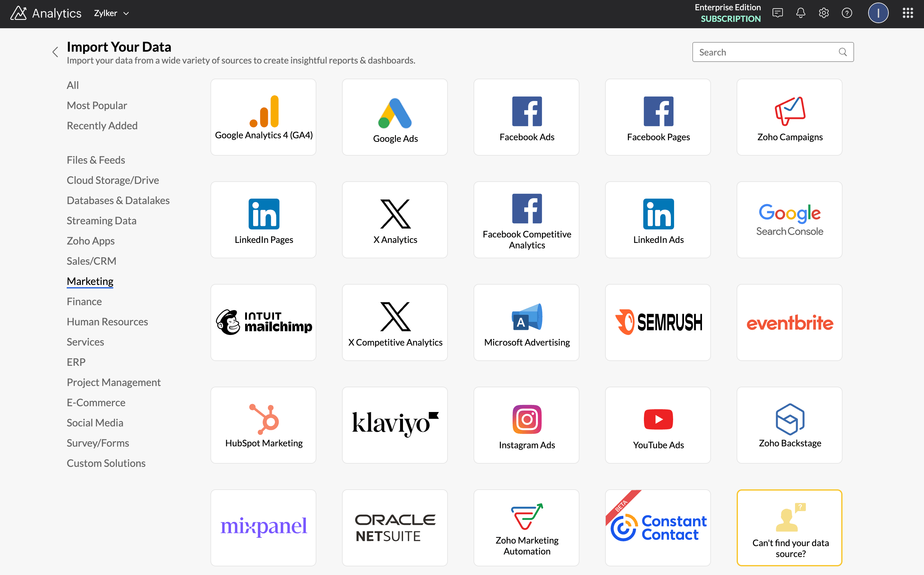924x575 pixels.
Task: Open the Facebook Ads connector
Action: click(x=526, y=117)
